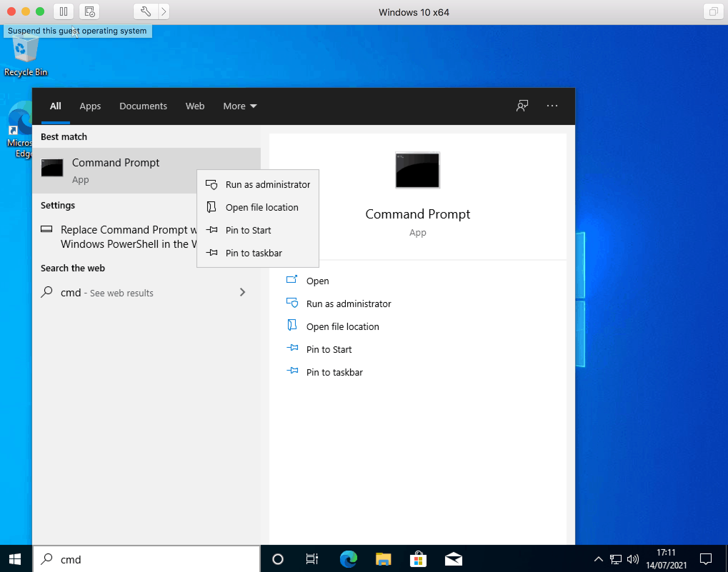Image resolution: width=728 pixels, height=572 pixels.
Task: Click the pin icon beside Pin to taskbar in the preview pane
Action: (292, 370)
